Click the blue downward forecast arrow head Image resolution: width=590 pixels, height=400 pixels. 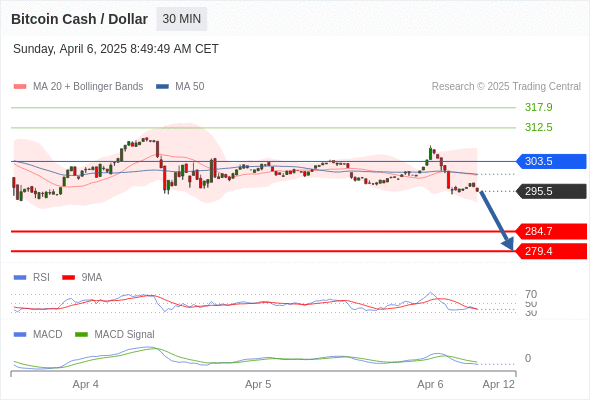(509, 244)
